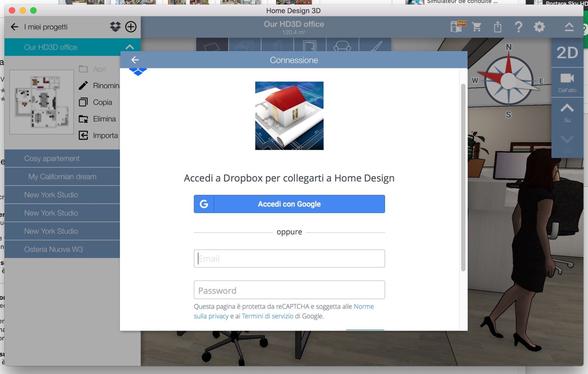Viewport: 588px width, 374px height.
Task: Collapse the Our HD3D office project entry
Action: (x=130, y=47)
